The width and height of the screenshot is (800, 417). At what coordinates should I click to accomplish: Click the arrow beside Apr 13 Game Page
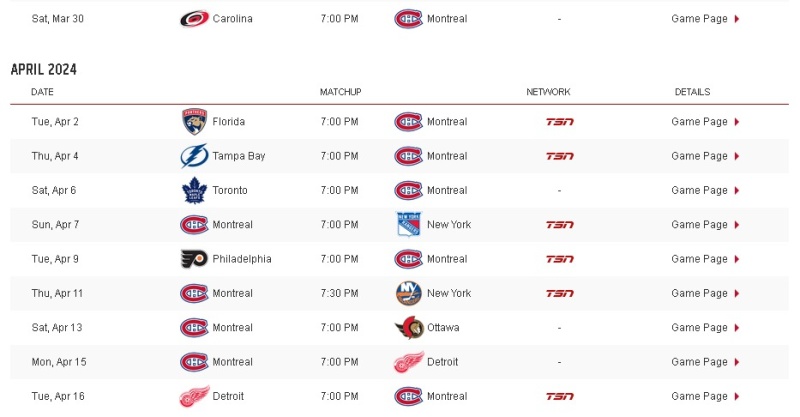coord(737,328)
